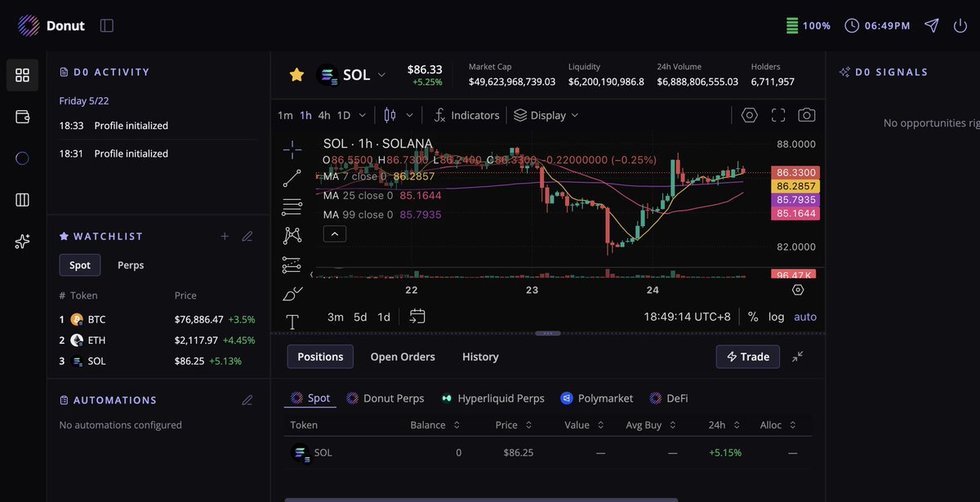This screenshot has height=502, width=980.
Task: Add a token with Watchlist plus icon
Action: point(225,237)
